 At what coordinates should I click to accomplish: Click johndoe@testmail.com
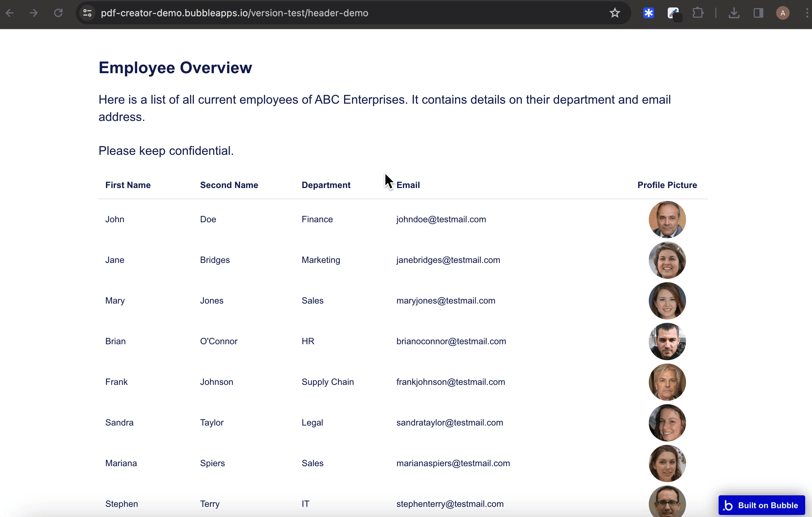[441, 220]
